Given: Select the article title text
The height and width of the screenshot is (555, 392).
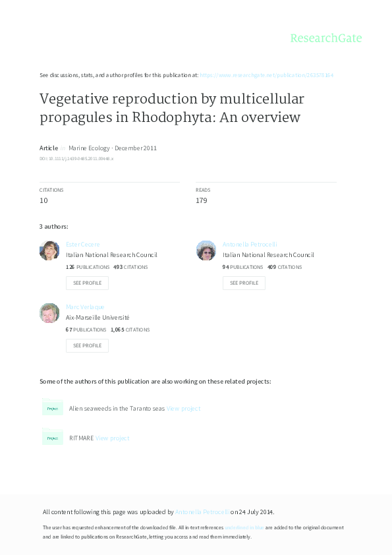Looking at the screenshot, I should [x=171, y=107].
